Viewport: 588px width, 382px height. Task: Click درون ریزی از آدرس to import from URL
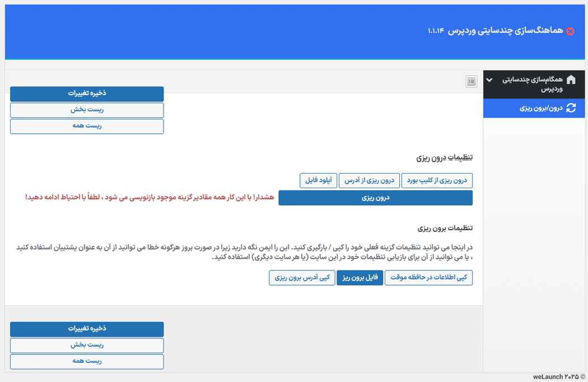point(369,180)
